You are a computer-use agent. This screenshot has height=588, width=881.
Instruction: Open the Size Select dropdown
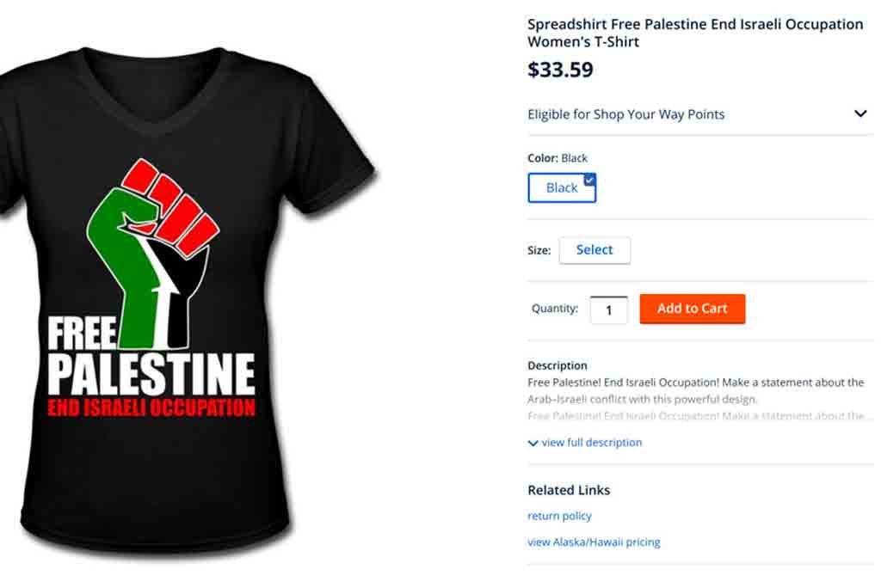(x=595, y=250)
